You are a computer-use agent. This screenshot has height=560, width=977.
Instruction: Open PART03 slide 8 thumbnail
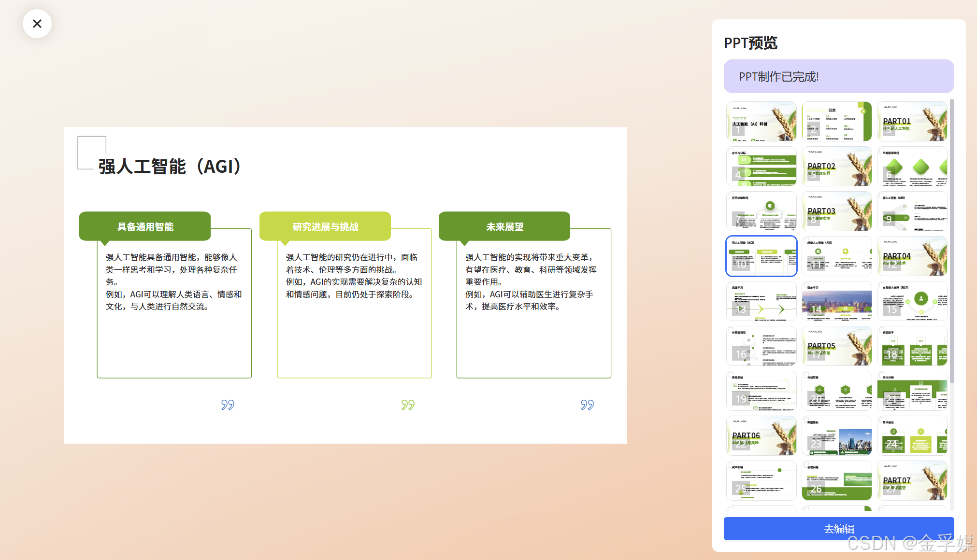point(836,211)
